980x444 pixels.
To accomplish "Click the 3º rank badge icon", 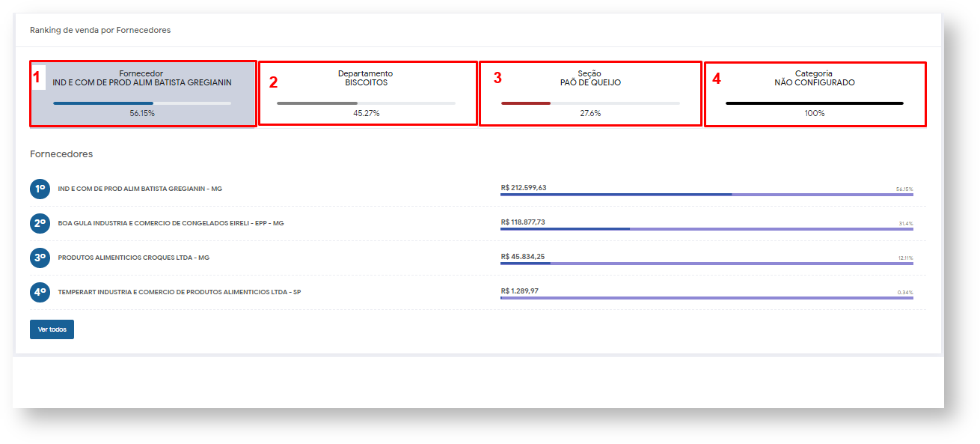I will [40, 258].
